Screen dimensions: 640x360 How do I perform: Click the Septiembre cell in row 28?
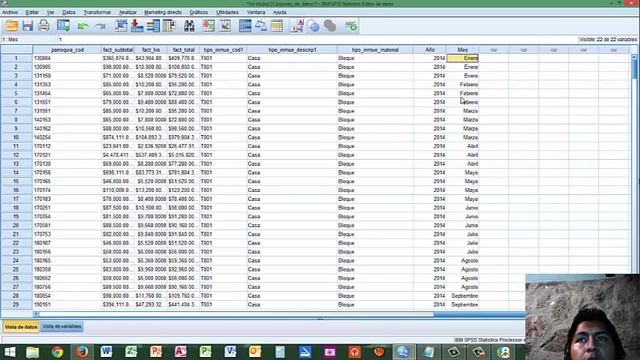462,296
